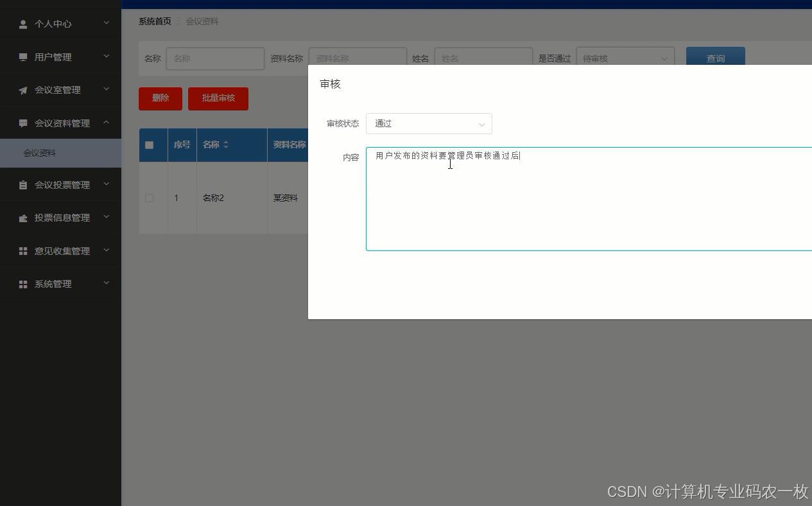The height and width of the screenshot is (506, 812).
Task: Open the 意见收集管理 sidebar menu
Action: coord(60,251)
